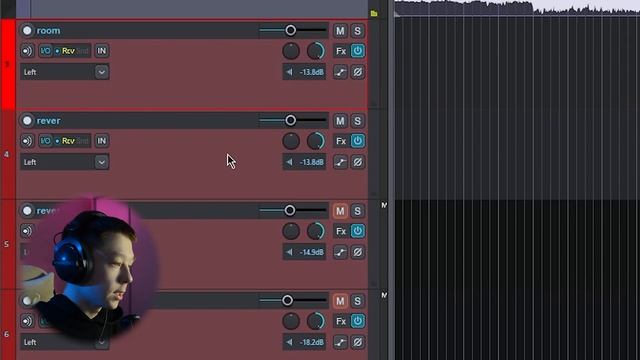Mute the room track
The height and width of the screenshot is (360, 640).
340,31
